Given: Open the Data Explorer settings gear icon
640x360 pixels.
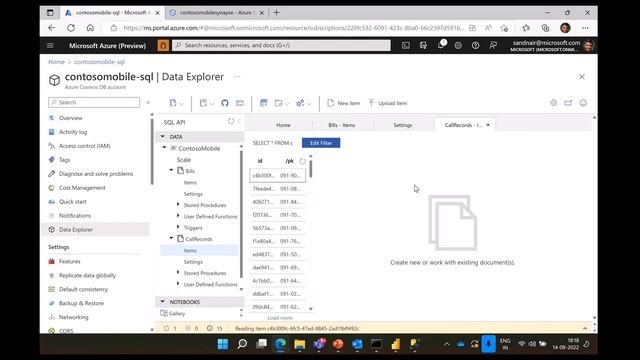Looking at the screenshot, I should [x=553, y=103].
